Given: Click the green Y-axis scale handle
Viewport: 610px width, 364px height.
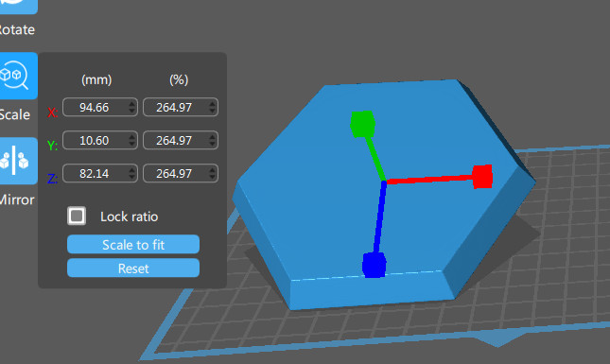Looking at the screenshot, I should [362, 124].
